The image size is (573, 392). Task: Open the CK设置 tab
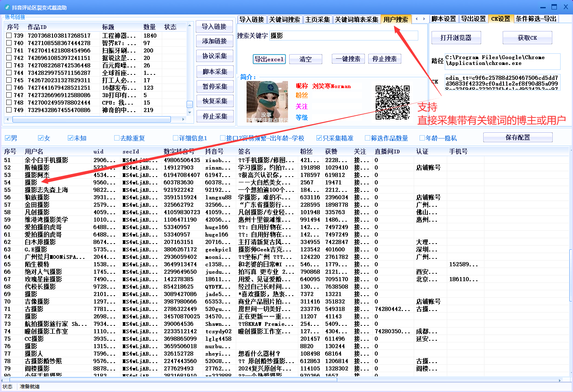pyautogui.click(x=501, y=19)
